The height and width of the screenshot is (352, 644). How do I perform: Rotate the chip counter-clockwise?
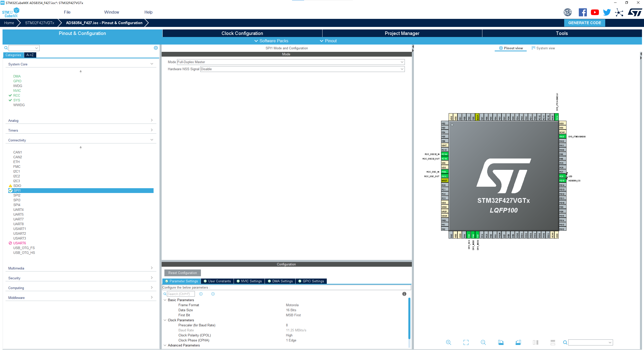518,342
